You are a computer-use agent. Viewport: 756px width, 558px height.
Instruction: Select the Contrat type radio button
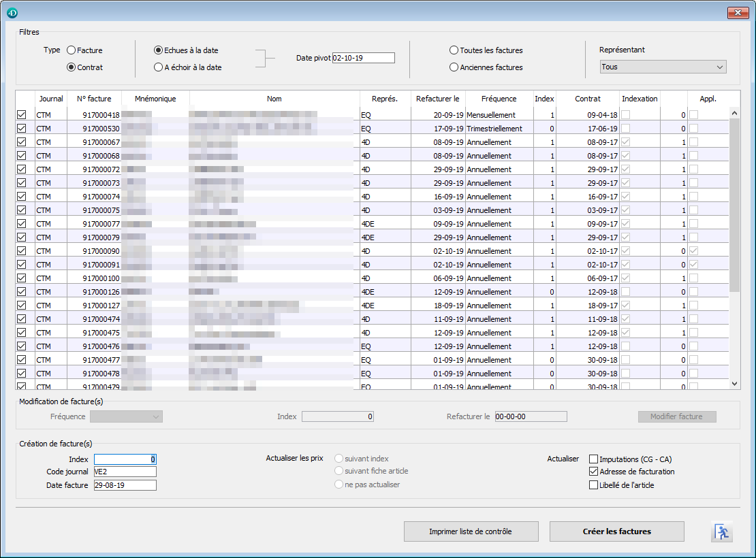(72, 67)
